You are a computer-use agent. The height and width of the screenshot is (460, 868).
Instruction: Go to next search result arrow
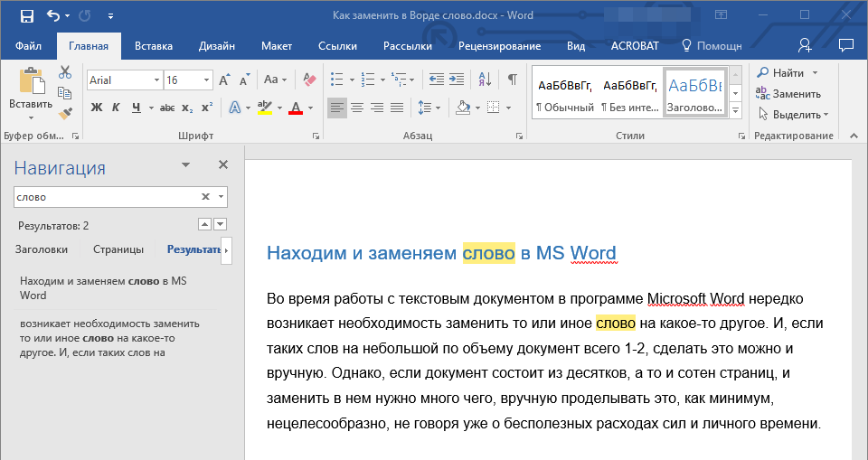(221, 224)
